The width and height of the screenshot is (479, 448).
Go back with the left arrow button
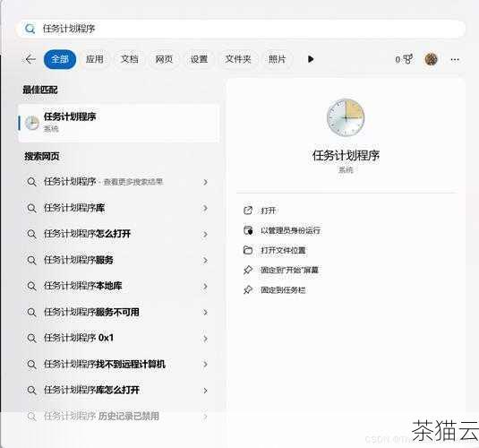click(x=30, y=59)
